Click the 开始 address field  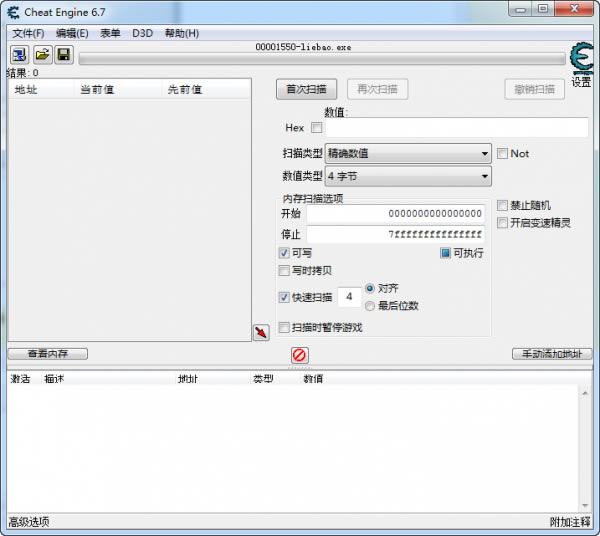(396, 213)
